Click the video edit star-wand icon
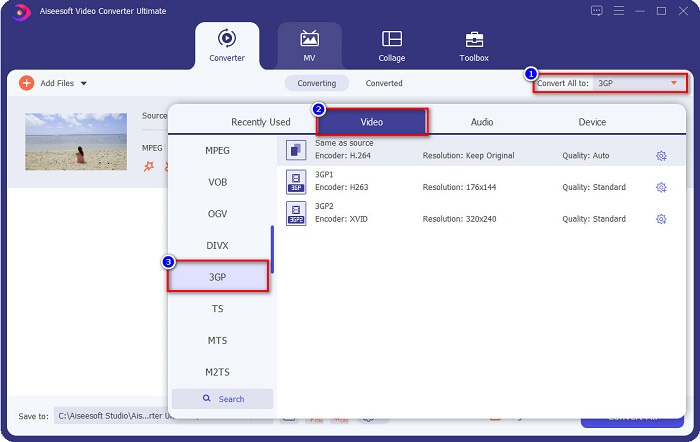The width and height of the screenshot is (700, 442). coord(149,167)
